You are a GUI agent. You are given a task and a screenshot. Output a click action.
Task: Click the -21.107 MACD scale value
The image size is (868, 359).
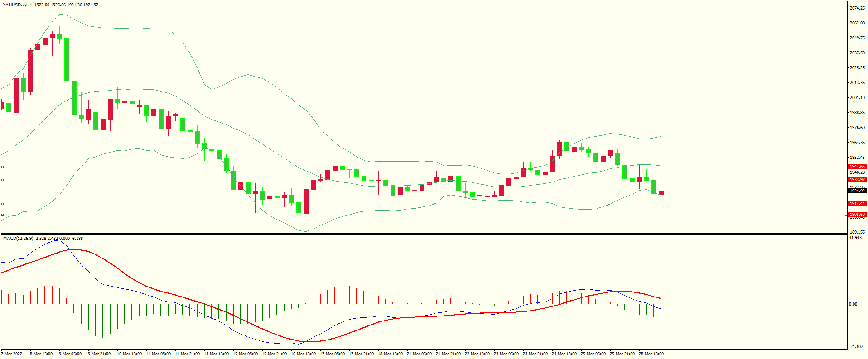coord(856,347)
